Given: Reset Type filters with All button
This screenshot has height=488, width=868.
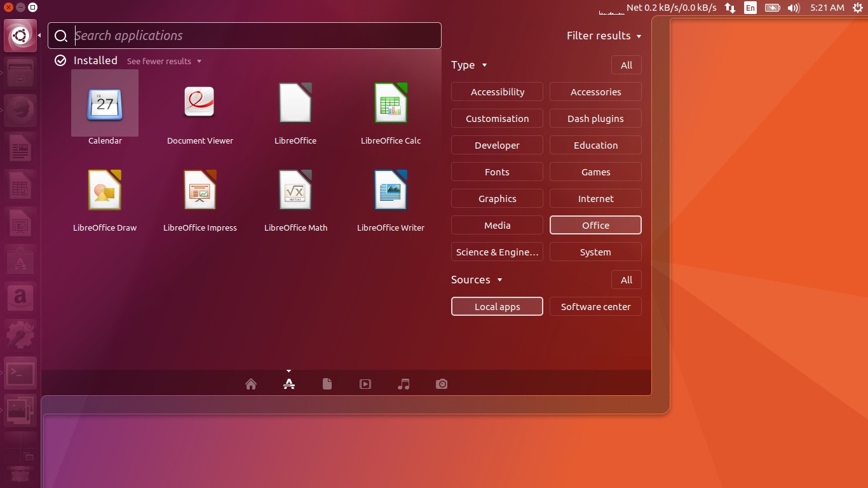Looking at the screenshot, I should [627, 65].
